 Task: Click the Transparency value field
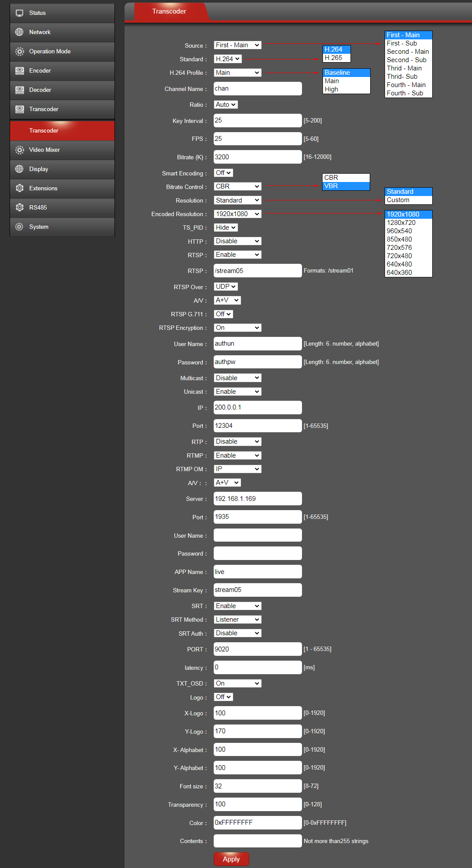tap(258, 804)
